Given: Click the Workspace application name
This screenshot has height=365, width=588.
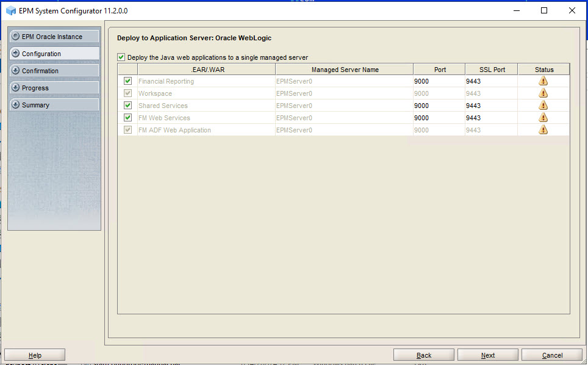Looking at the screenshot, I should (155, 93).
